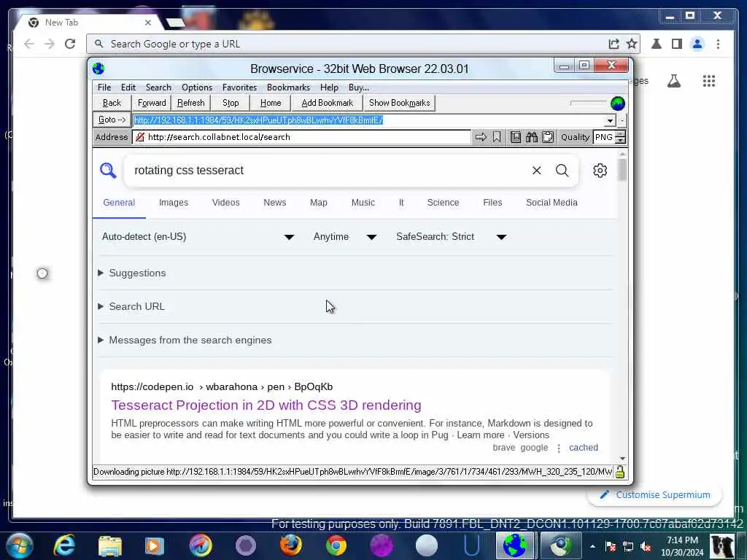
Task: Click the progress bar in Browservice toolbar
Action: pyautogui.click(x=588, y=103)
